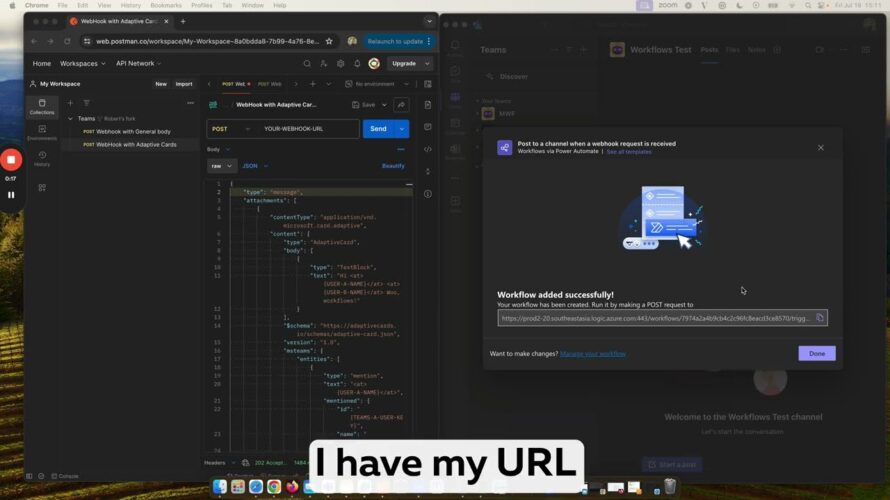This screenshot has width=890, height=500.
Task: Select Files tab in Teams window
Action: (x=733, y=50)
